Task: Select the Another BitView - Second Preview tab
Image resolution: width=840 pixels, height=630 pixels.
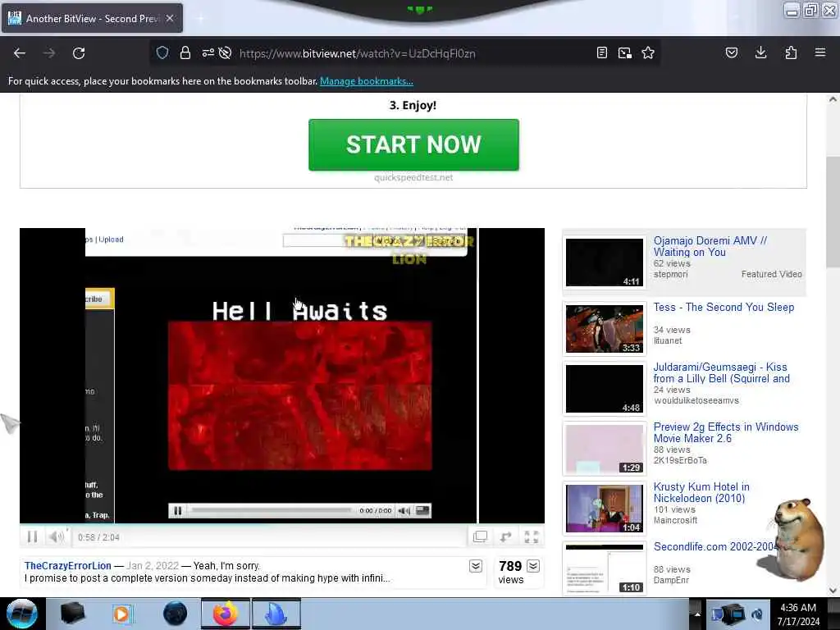Action: point(92,18)
